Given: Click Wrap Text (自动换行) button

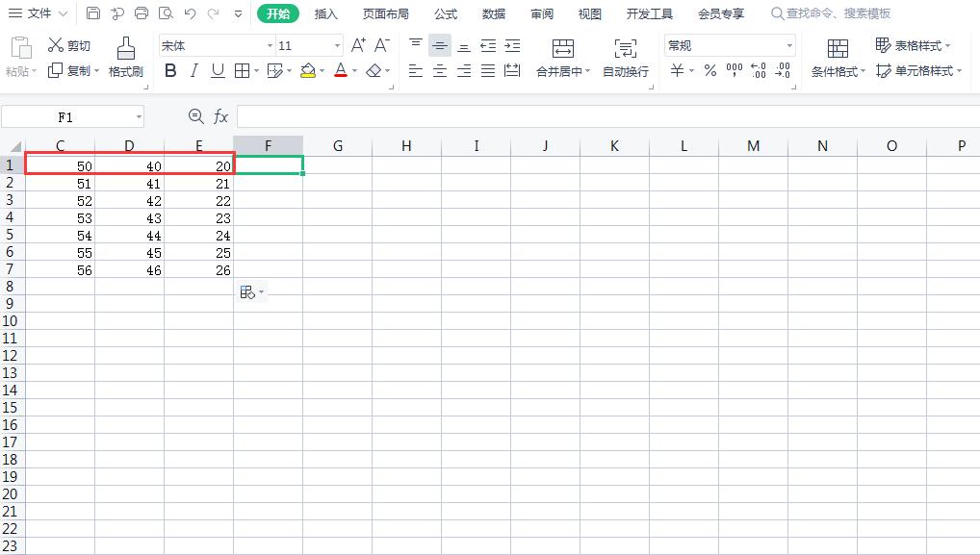Looking at the screenshot, I should point(626,58).
